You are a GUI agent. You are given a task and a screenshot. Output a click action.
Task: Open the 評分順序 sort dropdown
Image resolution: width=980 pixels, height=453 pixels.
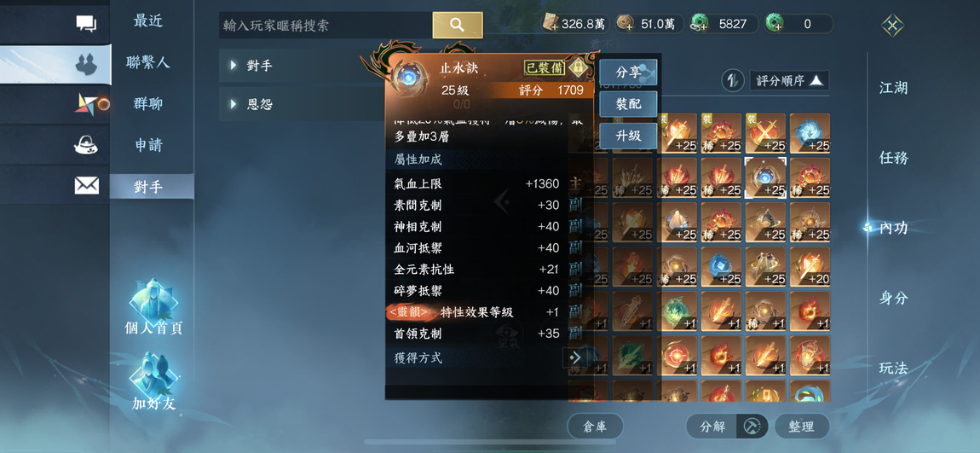pos(789,80)
